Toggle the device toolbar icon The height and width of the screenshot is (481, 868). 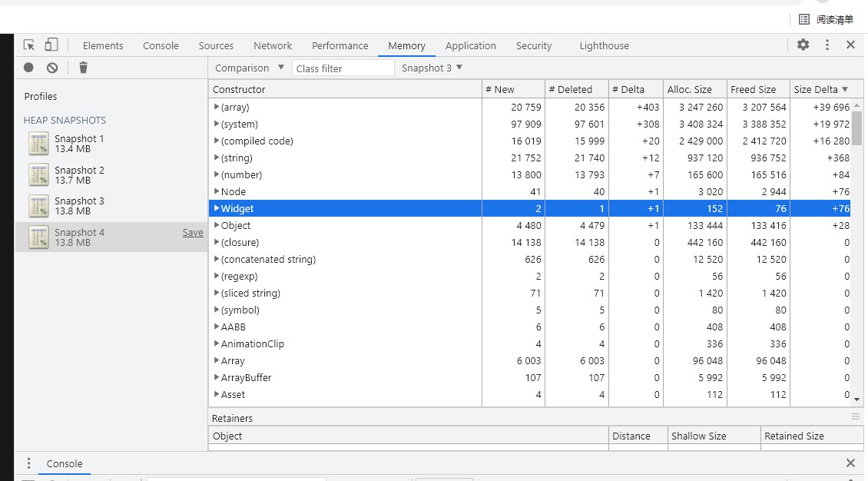51,45
